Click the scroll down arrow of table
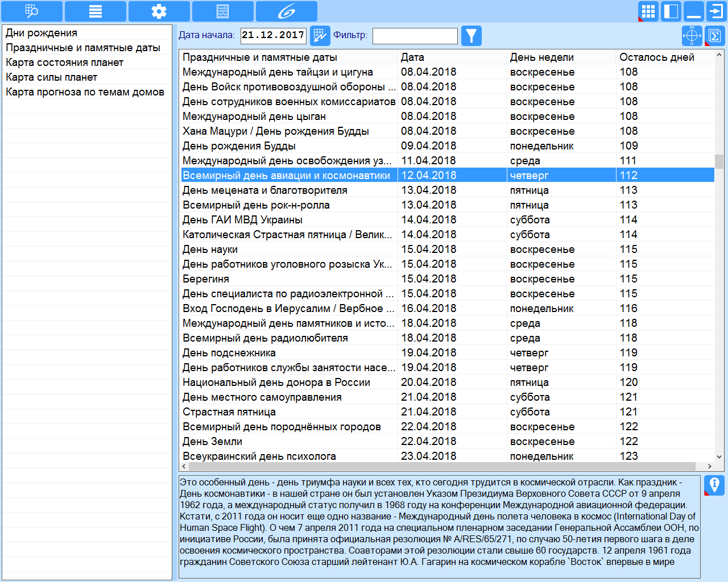 pyautogui.click(x=719, y=457)
